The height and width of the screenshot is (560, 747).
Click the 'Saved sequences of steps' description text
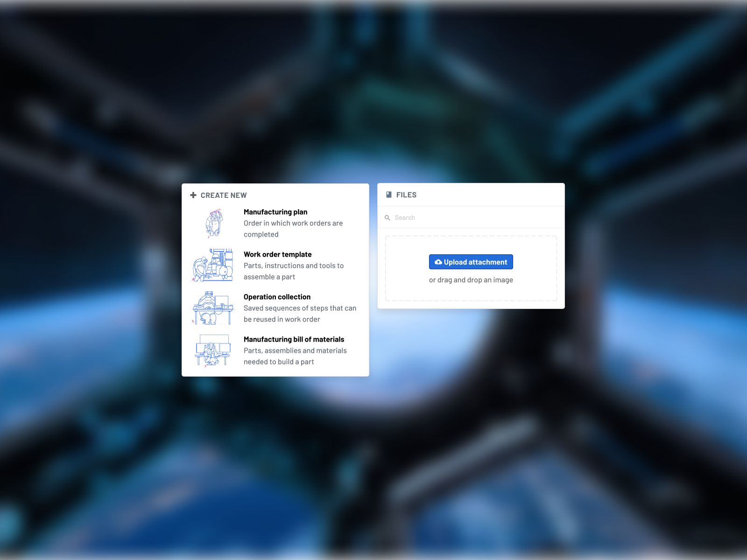tap(300, 314)
